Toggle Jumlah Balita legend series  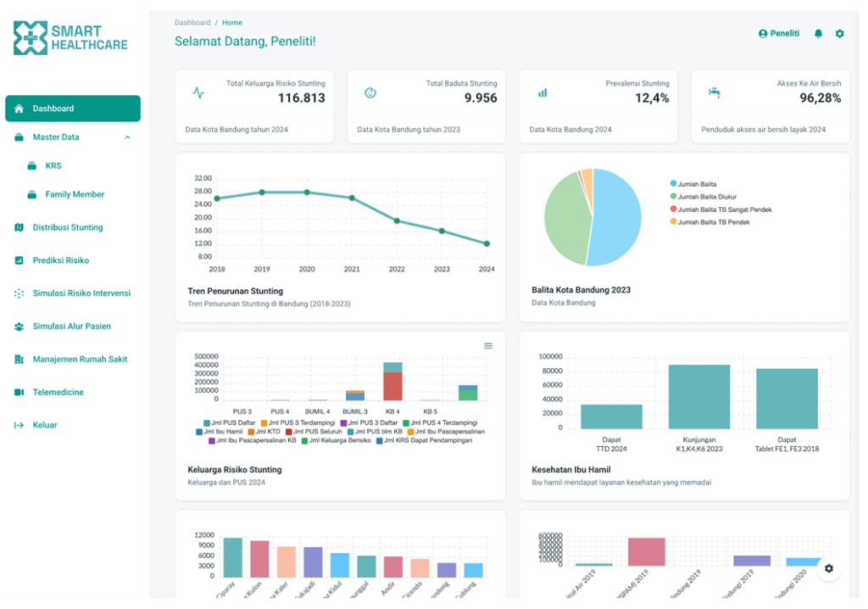[693, 184]
